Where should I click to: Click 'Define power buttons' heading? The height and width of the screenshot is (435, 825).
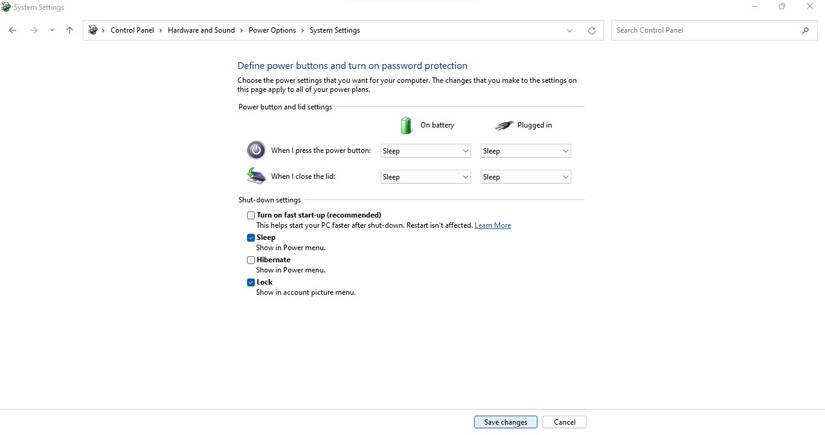pos(352,66)
